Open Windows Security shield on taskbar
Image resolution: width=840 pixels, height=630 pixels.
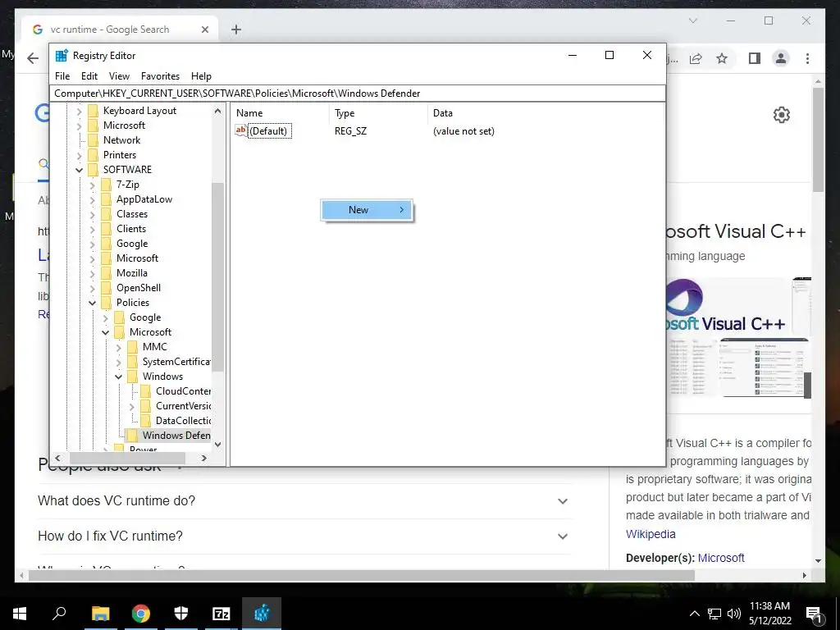coord(181,614)
